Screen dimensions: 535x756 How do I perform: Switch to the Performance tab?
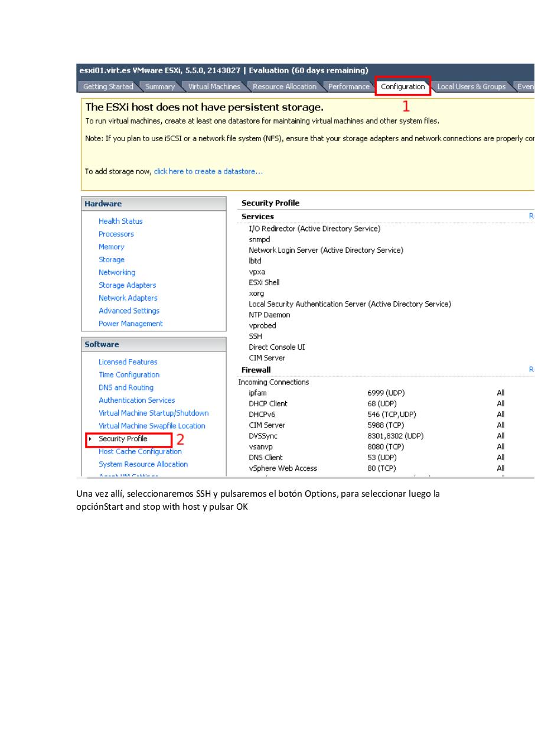[348, 86]
